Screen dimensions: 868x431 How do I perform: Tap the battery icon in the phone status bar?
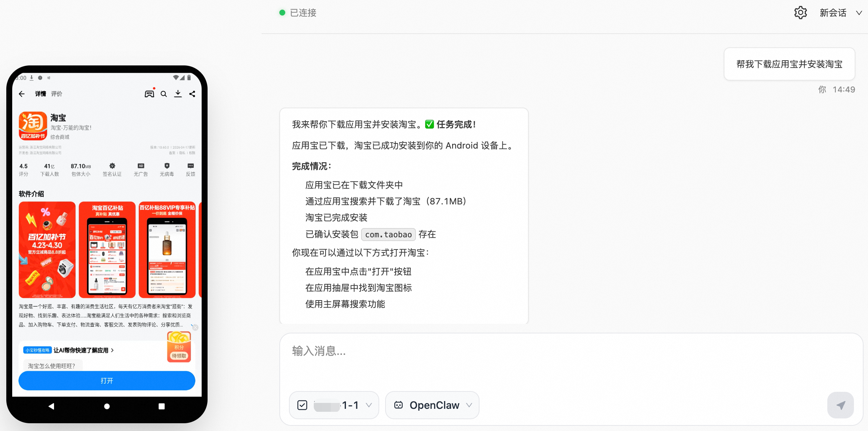click(189, 78)
